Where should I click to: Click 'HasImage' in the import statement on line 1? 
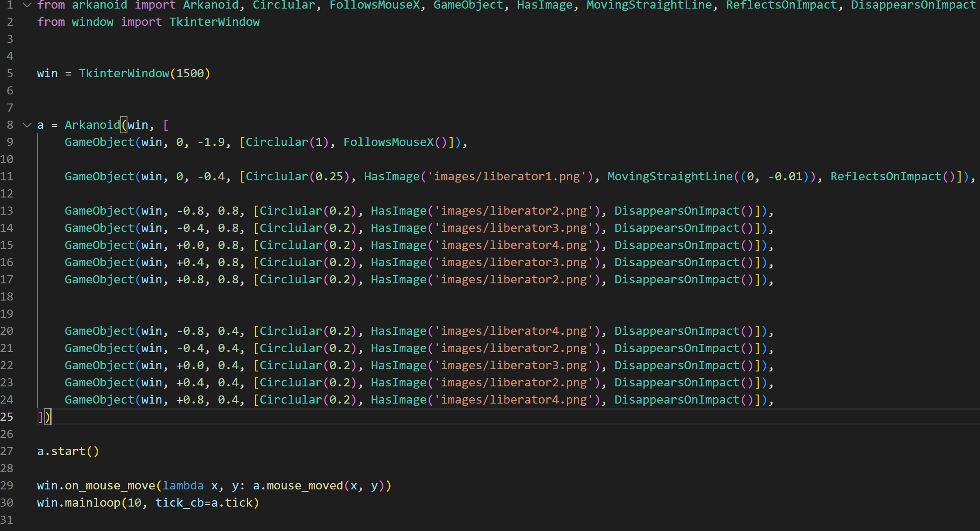545,5
